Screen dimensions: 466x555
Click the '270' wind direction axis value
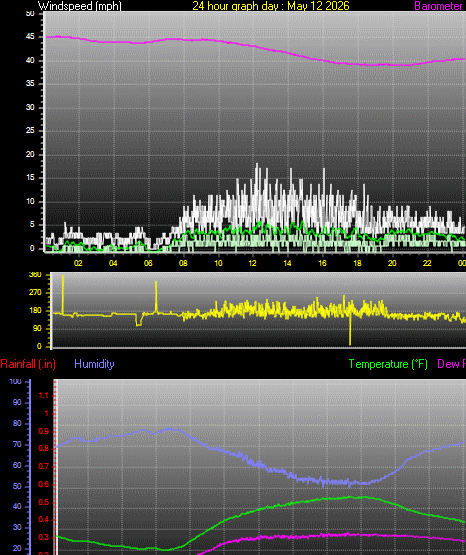click(x=35, y=292)
